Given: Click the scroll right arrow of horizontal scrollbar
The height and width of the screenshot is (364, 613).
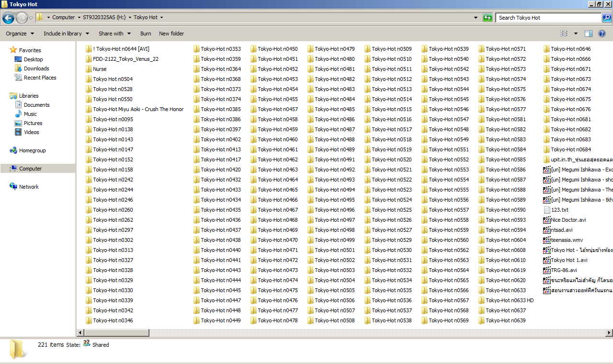Looking at the screenshot, I should [609, 332].
